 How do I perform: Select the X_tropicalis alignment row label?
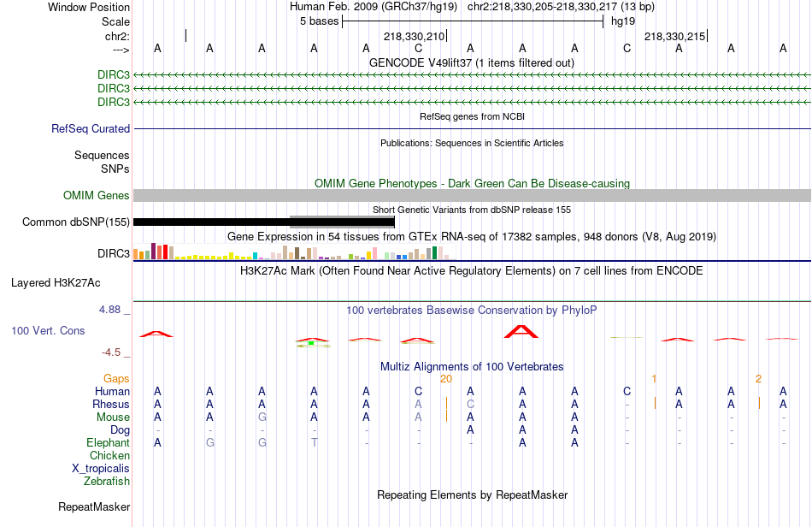[101, 469]
